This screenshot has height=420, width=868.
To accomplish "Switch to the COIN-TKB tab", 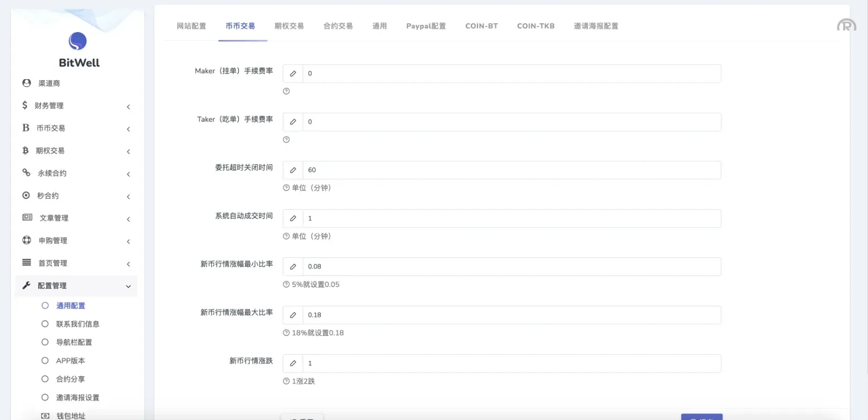I will coord(536,26).
